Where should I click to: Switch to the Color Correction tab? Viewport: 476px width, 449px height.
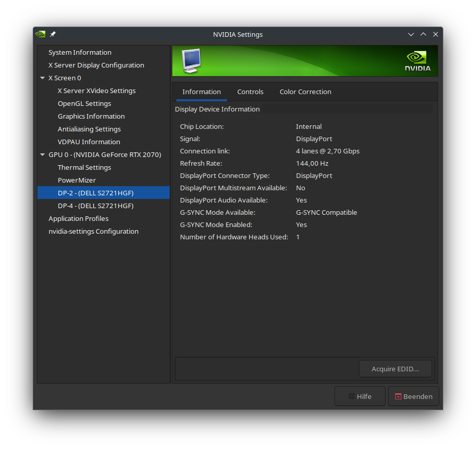click(305, 92)
